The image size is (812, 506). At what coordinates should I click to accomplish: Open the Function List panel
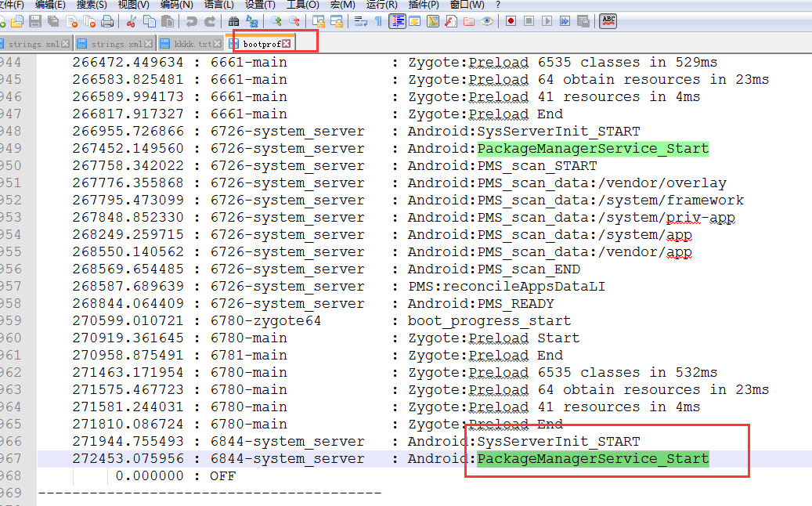(x=451, y=21)
